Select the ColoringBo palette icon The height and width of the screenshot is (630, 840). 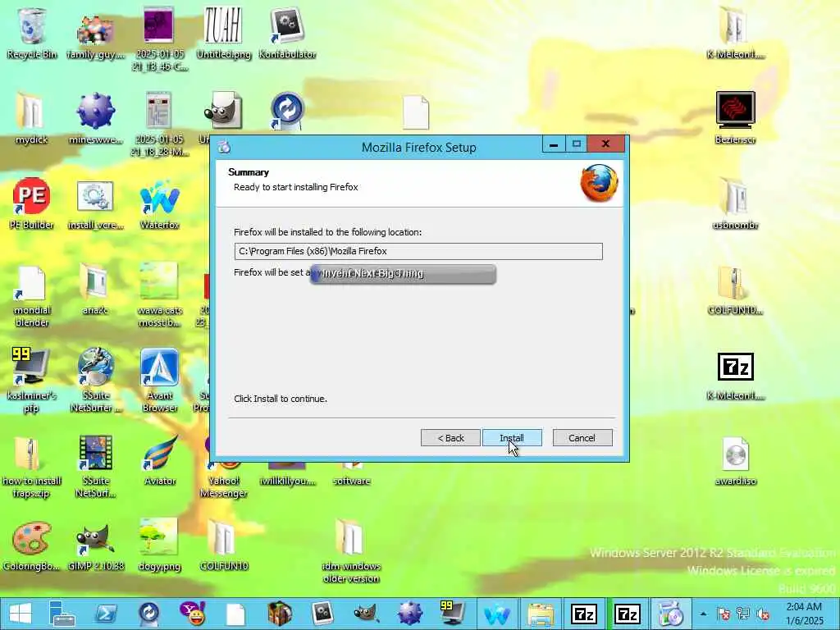tap(32, 546)
